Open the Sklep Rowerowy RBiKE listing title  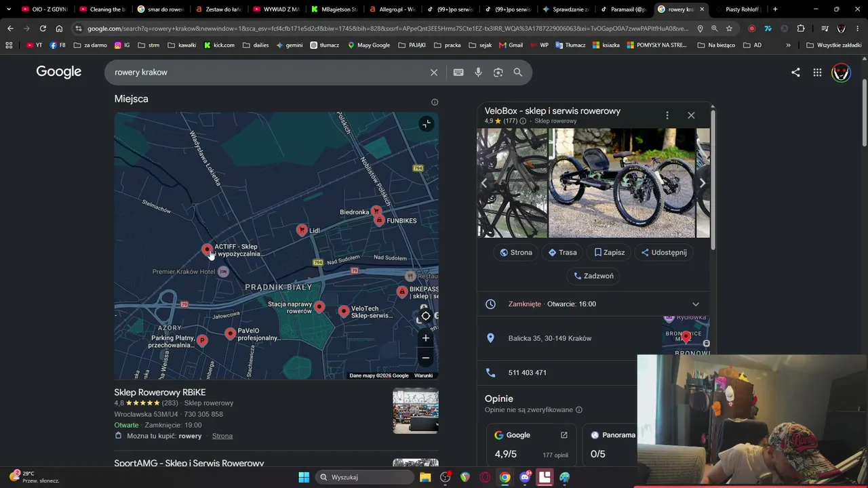coord(160,392)
